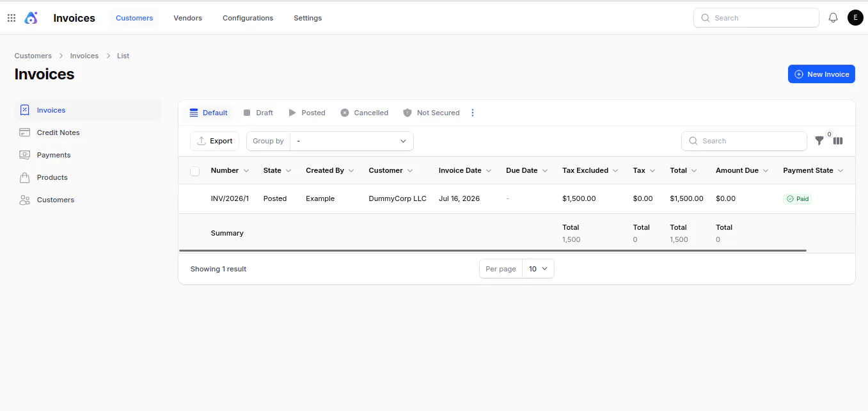This screenshot has width=868, height=411.
Task: Open the Per page 10 dropdown
Action: pos(538,269)
